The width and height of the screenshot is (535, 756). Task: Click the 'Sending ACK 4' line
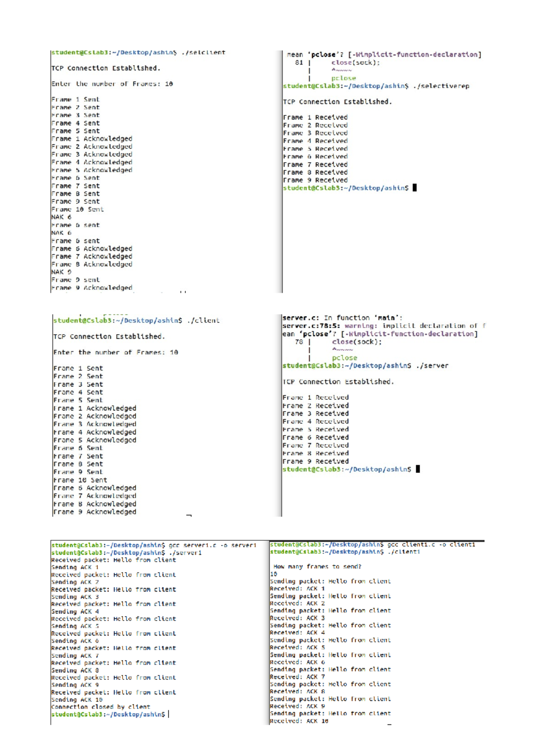coord(75,612)
